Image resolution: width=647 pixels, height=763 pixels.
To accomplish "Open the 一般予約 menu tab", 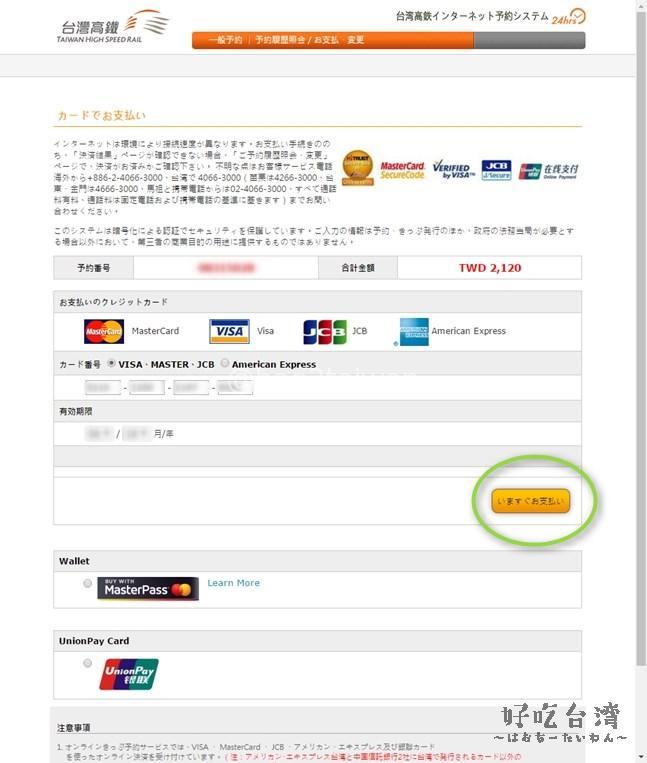I will click(x=225, y=40).
